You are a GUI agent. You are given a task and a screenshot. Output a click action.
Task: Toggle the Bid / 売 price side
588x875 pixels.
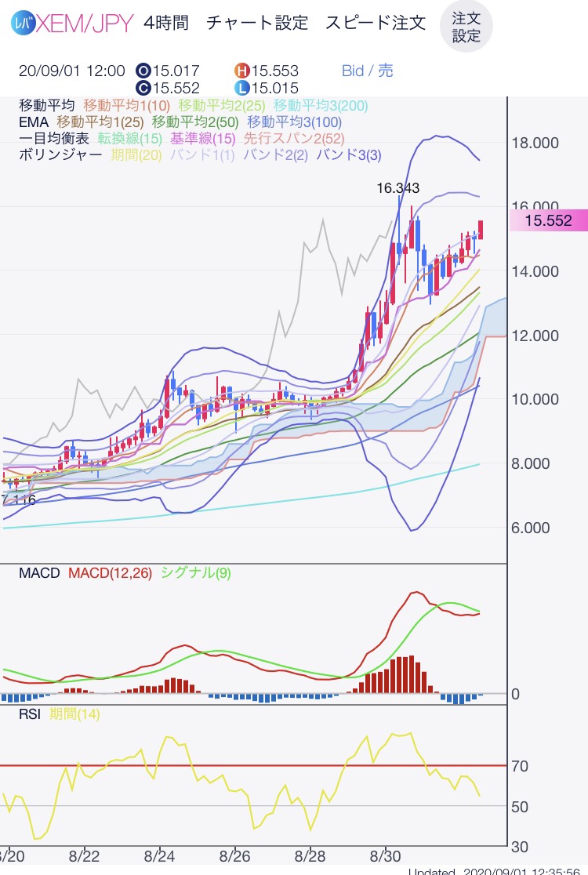click(368, 71)
